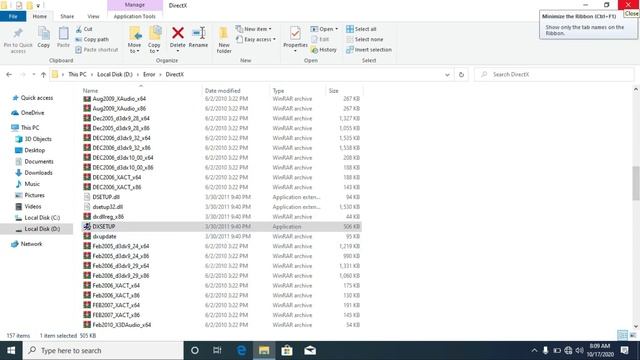Click Edit in Open group
The height and width of the screenshot is (360, 640).
pos(320,39)
